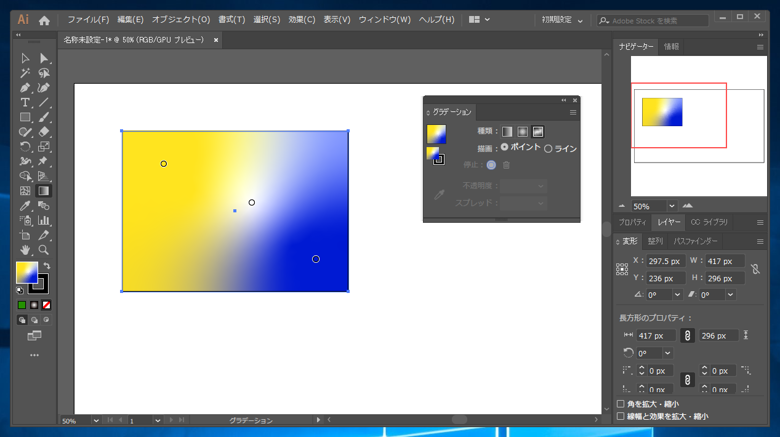Select the blue gradient color stop
The image size is (780, 437).
coord(316,259)
